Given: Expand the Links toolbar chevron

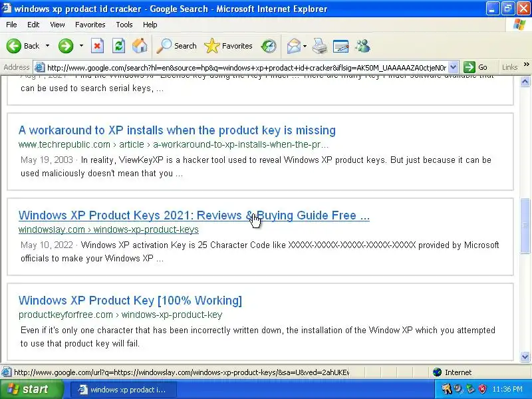Looking at the screenshot, I should point(526,65).
